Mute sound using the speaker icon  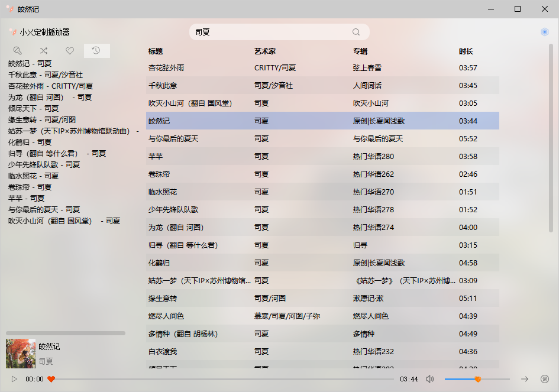[430, 379]
